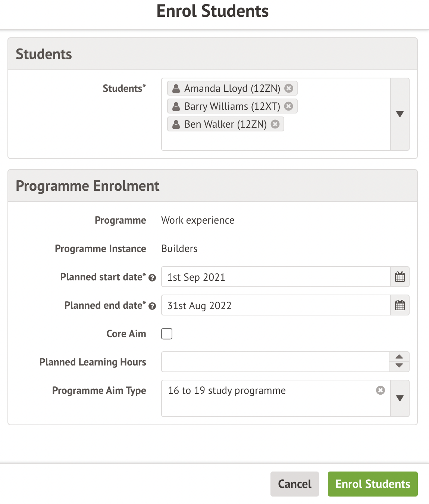Expand the Students dropdown list
The height and width of the screenshot is (504, 429).
click(400, 114)
